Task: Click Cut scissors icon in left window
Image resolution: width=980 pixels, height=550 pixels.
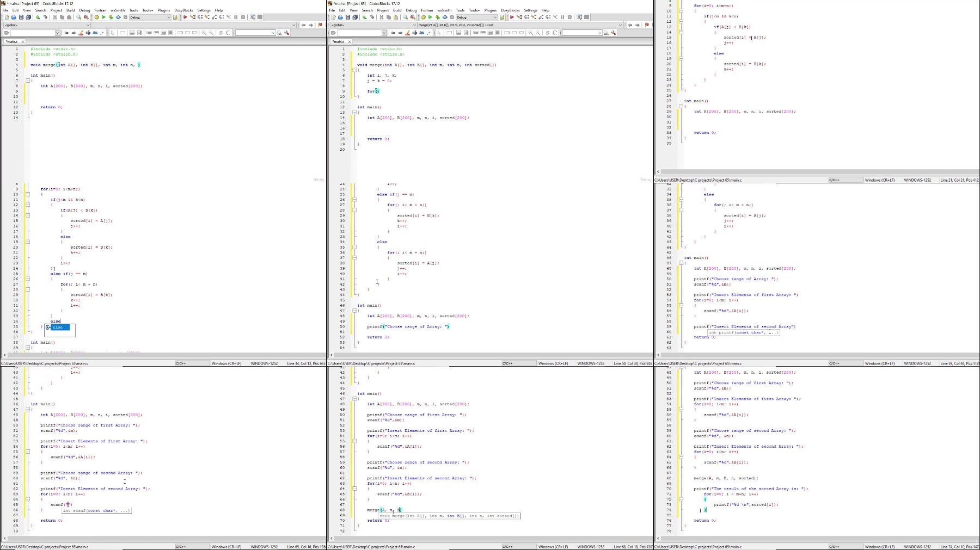Action: (55, 17)
